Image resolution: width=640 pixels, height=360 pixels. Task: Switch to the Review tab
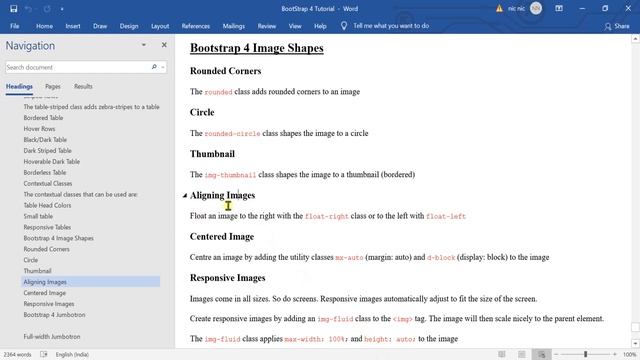(267, 26)
